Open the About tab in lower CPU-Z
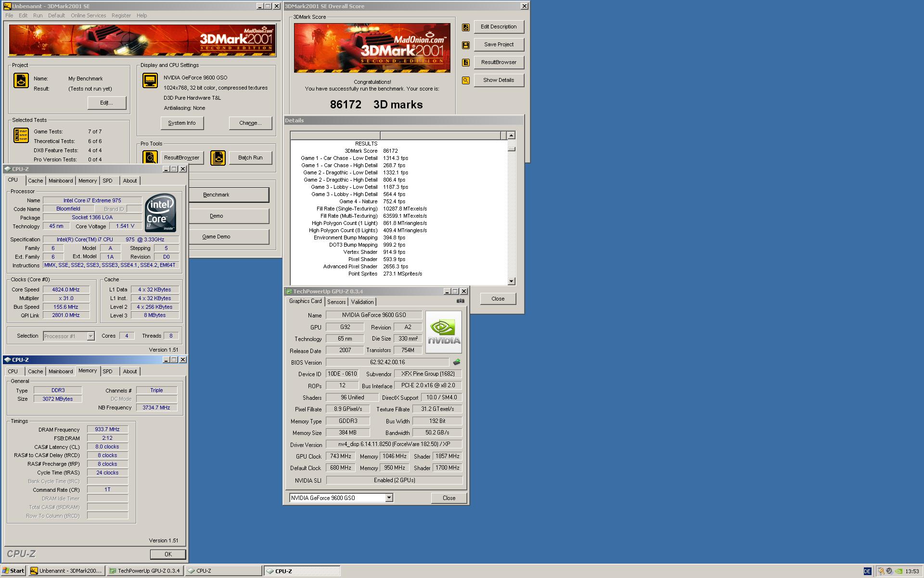The height and width of the screenshot is (578, 924). 129,371
